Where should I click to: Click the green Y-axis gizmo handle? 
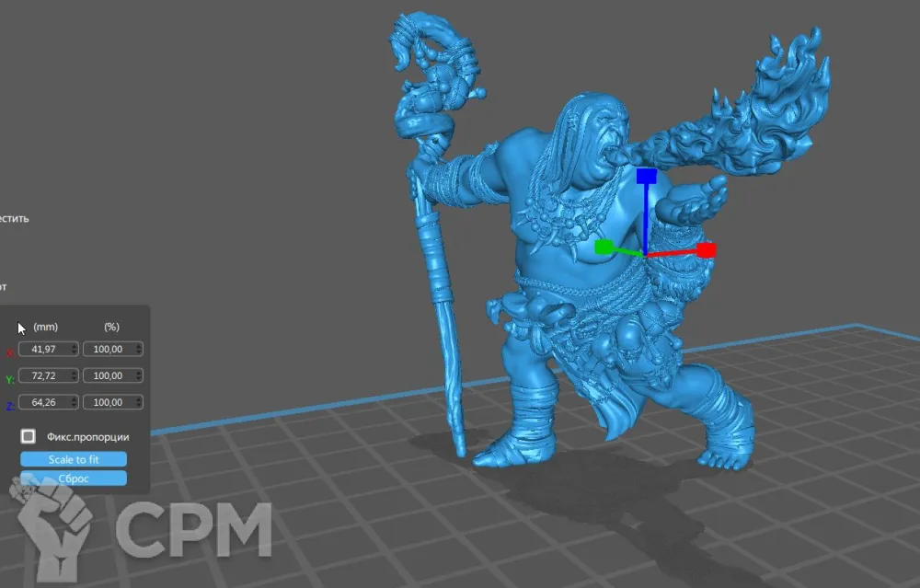(604, 247)
